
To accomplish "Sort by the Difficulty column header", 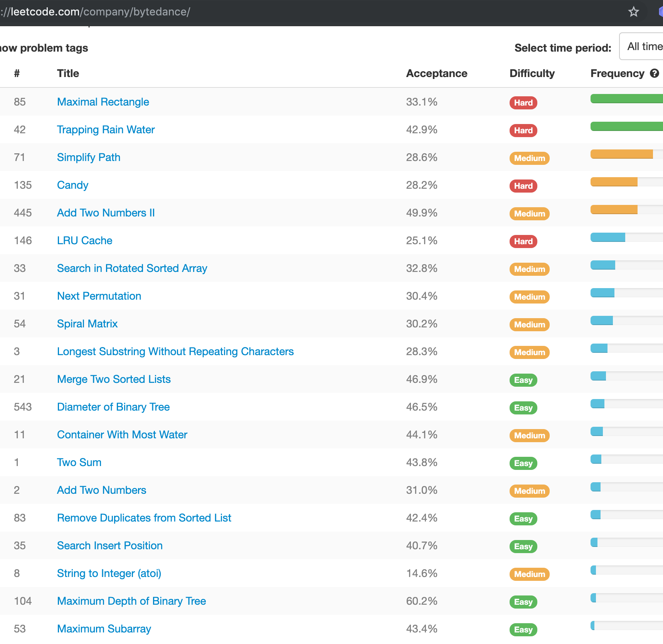I will [532, 73].
